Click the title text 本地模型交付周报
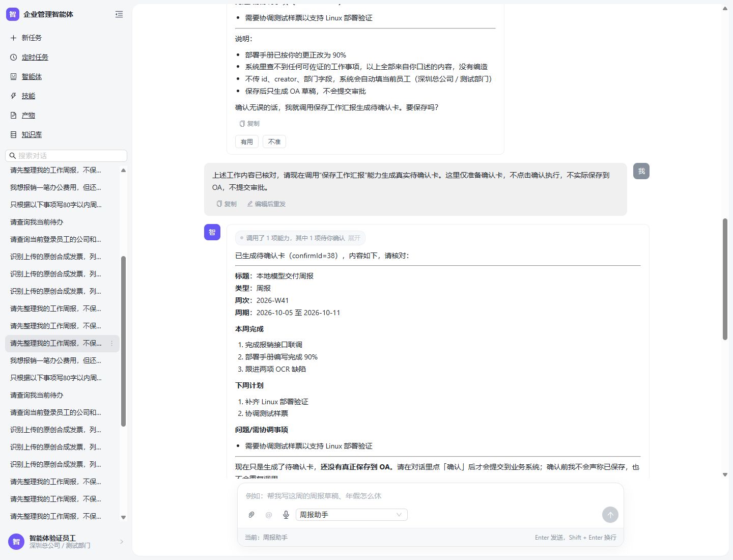The width and height of the screenshot is (733, 560). point(285,276)
